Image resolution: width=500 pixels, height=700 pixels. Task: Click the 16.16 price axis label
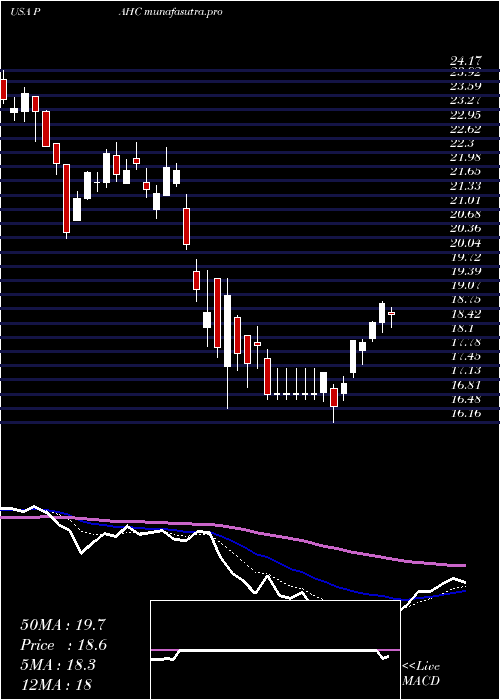(465, 413)
